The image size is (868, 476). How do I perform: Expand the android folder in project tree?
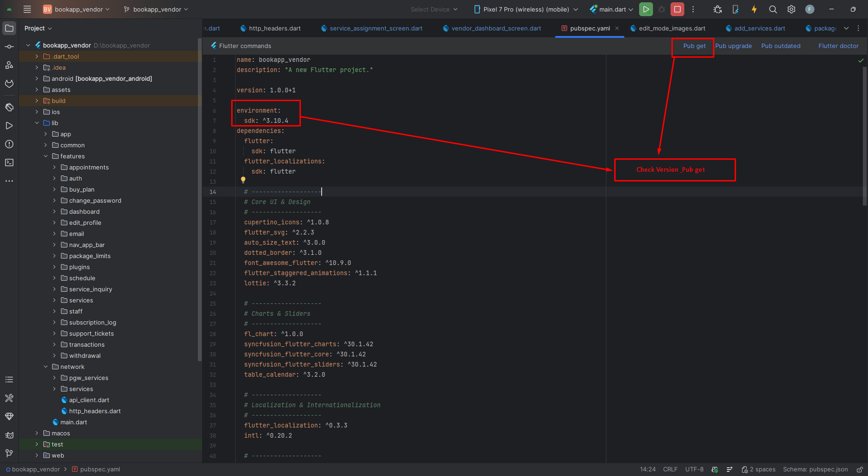tap(37, 78)
